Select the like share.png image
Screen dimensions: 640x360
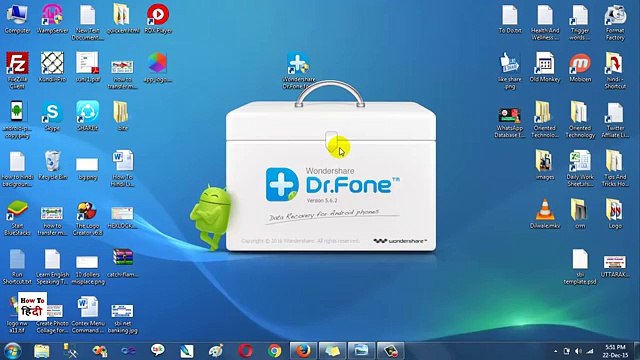[x=510, y=70]
